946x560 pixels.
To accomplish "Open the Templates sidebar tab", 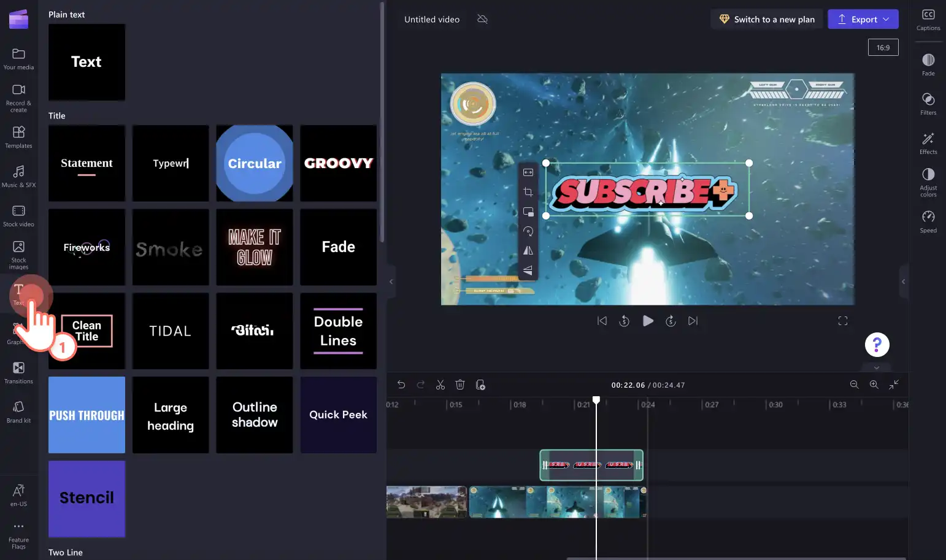I will click(19, 137).
